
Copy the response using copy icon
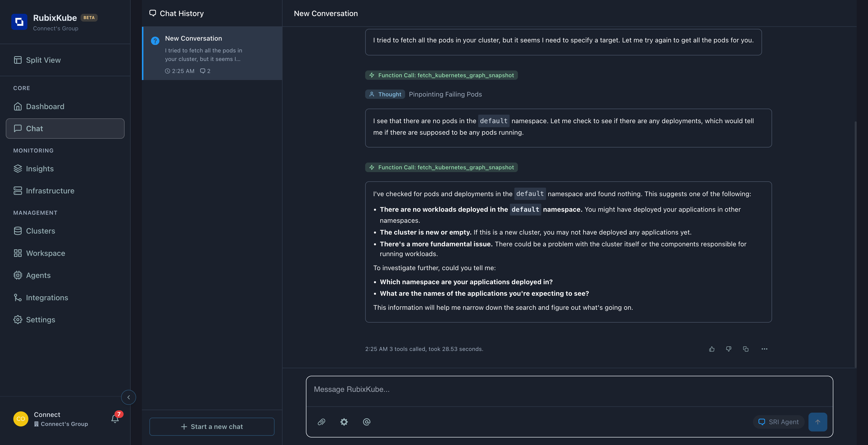746,349
